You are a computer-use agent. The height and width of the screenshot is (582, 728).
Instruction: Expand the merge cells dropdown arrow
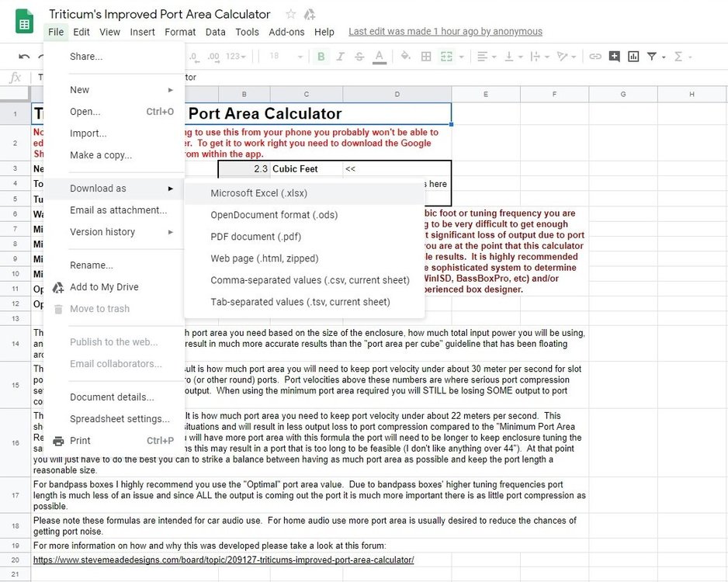(x=462, y=57)
